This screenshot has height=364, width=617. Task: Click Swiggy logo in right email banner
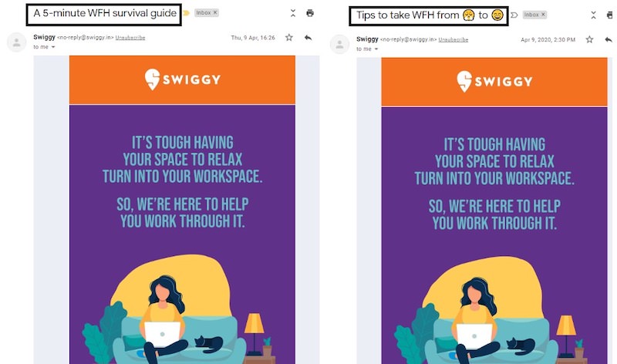[x=494, y=82]
